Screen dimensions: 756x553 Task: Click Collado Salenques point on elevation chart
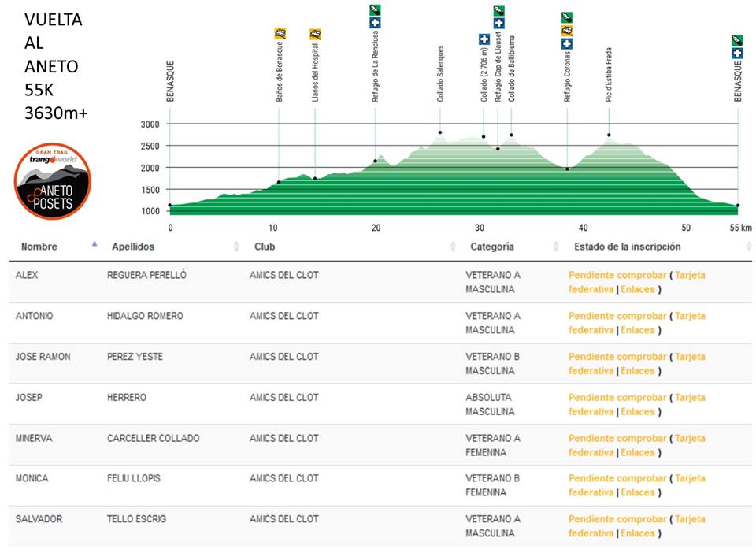(440, 132)
